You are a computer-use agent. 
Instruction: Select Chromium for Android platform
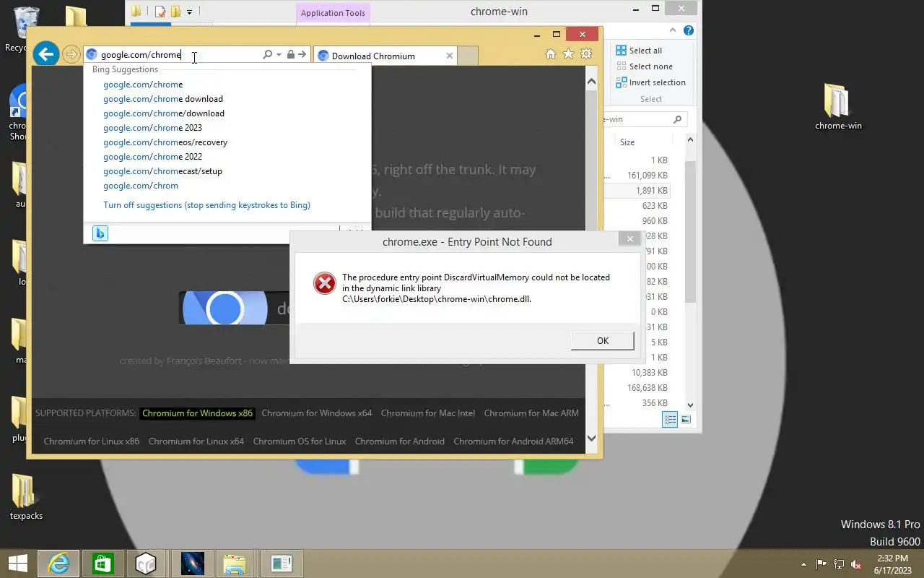(400, 441)
